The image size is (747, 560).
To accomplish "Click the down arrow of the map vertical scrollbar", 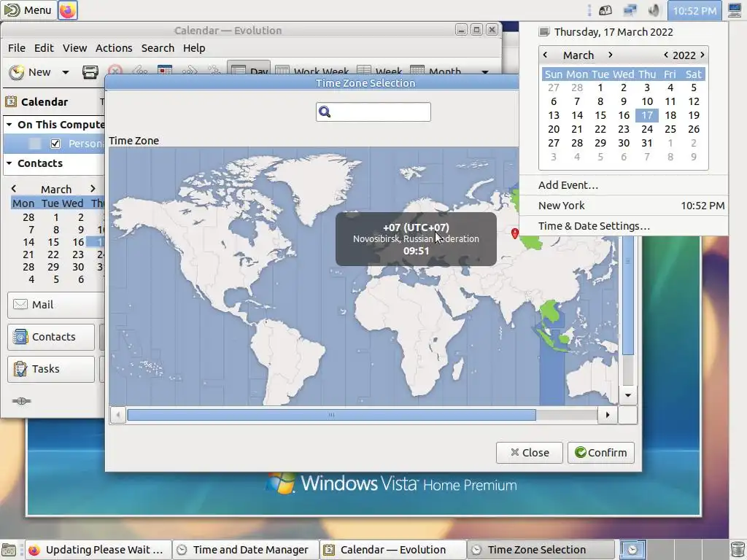I will click(x=628, y=395).
